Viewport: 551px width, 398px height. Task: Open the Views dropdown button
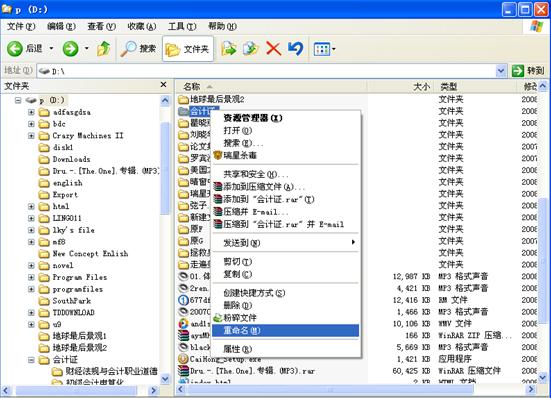[x=324, y=49]
